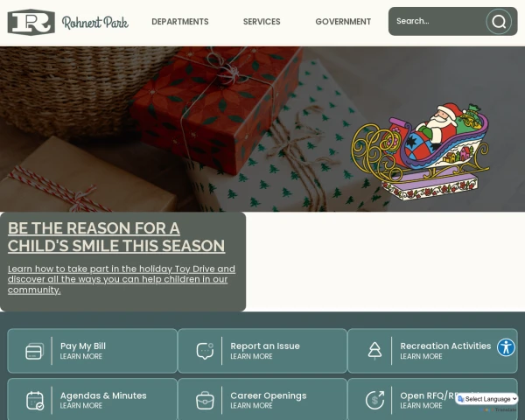The width and height of the screenshot is (525, 420).
Task: Click the Rohnert Park logo
Action: coord(31,22)
